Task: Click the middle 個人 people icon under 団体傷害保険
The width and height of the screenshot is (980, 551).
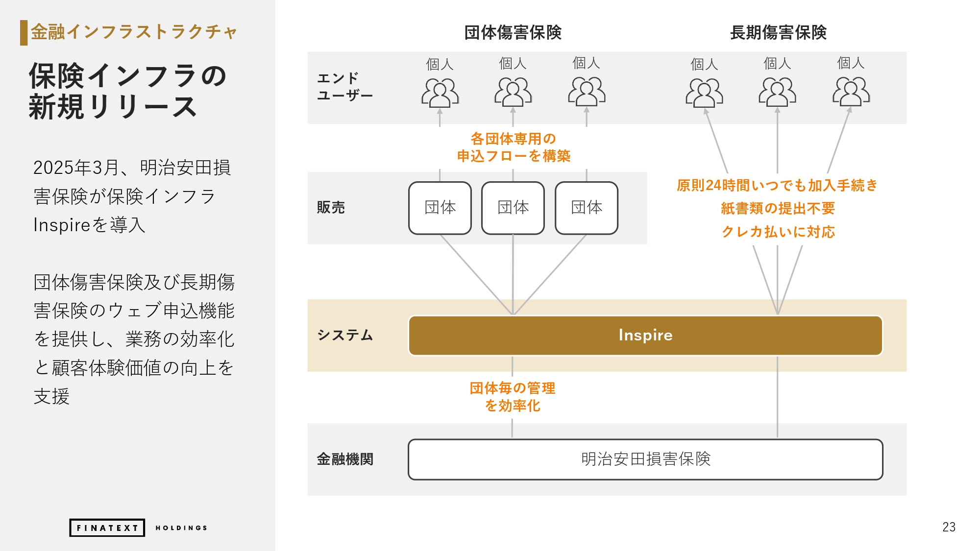Action: click(513, 92)
